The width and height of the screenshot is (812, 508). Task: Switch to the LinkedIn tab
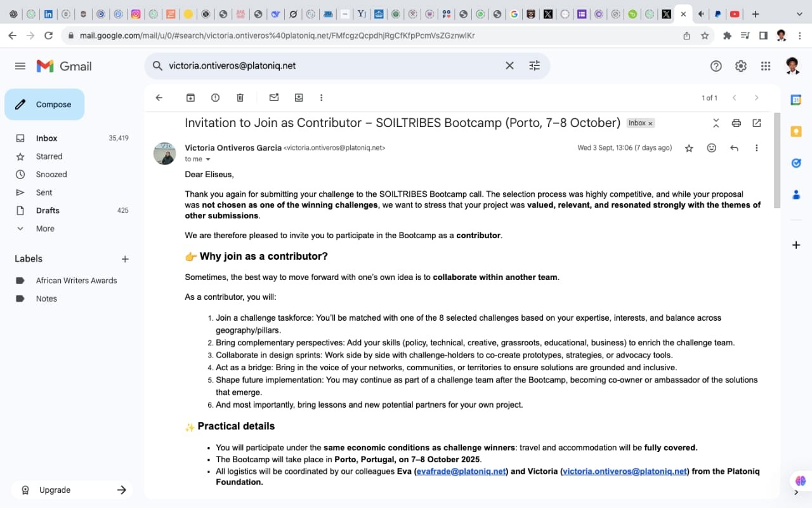(x=48, y=14)
